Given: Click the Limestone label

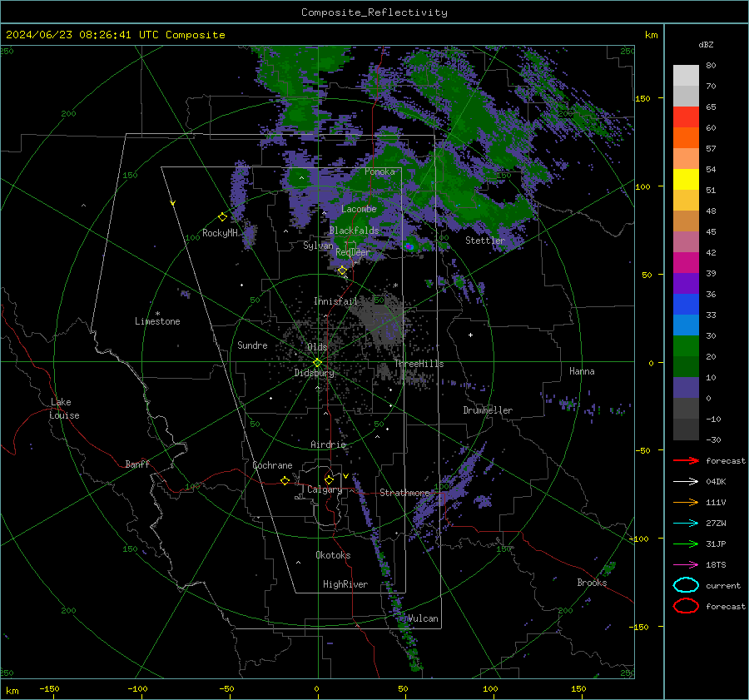Looking at the screenshot, I should 157,321.
